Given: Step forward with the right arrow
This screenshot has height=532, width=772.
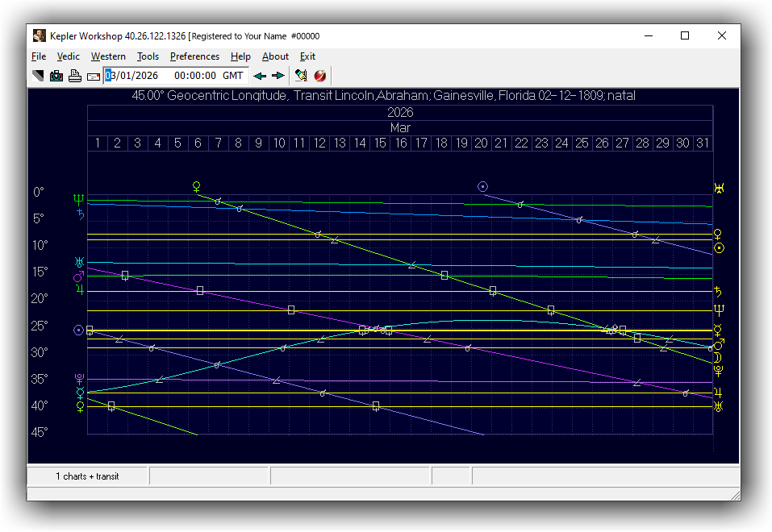Looking at the screenshot, I should [x=278, y=76].
